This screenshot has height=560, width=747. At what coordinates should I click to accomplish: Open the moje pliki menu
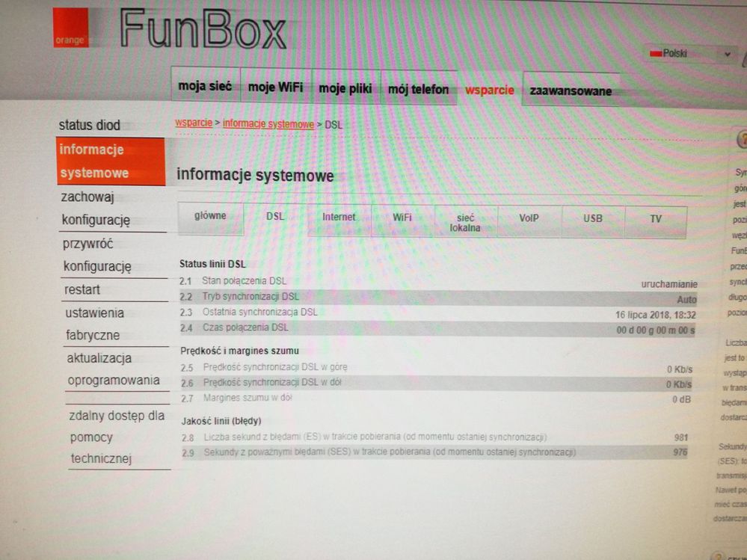345,88
